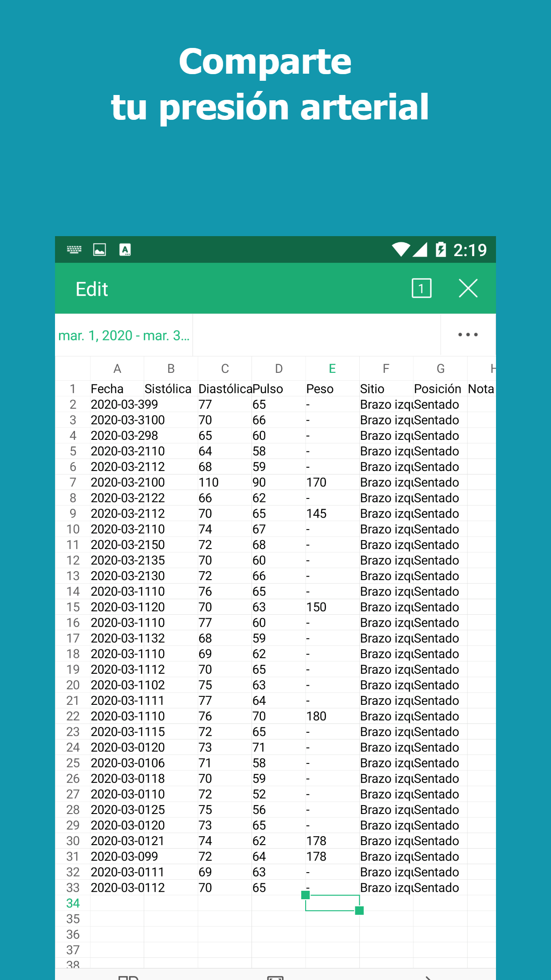Screen dimensions: 551x980
Task: Select weight cell 180 in row 22
Action: point(332,716)
